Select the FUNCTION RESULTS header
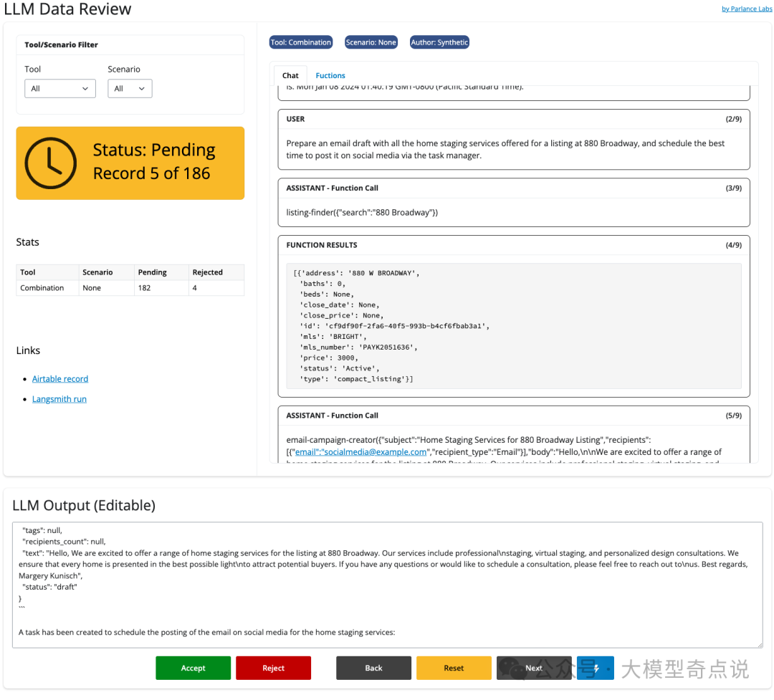The height and width of the screenshot is (700, 774). pos(322,245)
